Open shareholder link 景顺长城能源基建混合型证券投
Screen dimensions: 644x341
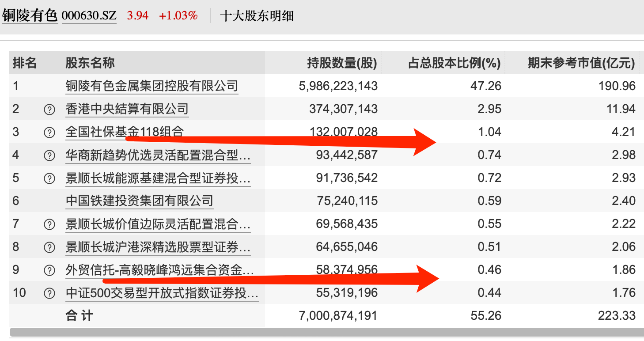click(158, 178)
